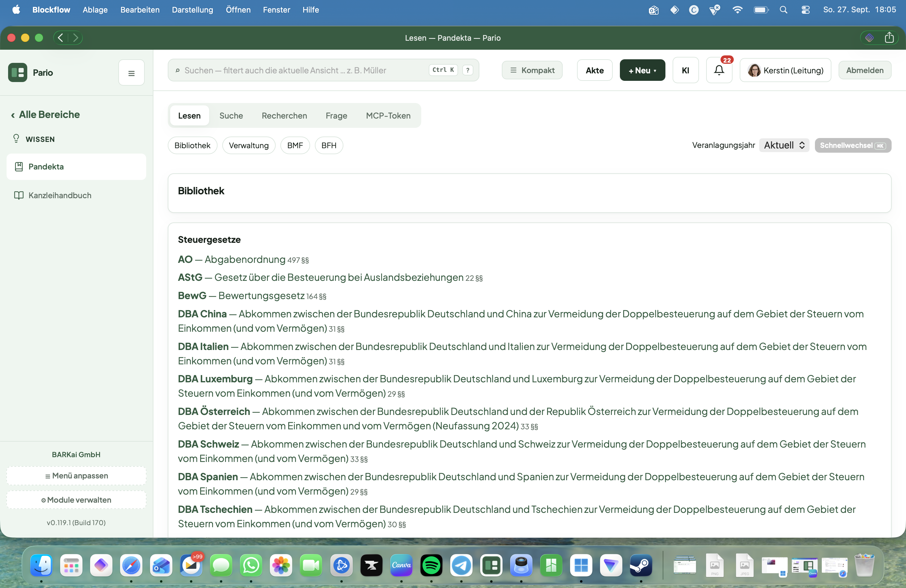The width and height of the screenshot is (906, 588).
Task: Open the Ablage menu
Action: (95, 10)
